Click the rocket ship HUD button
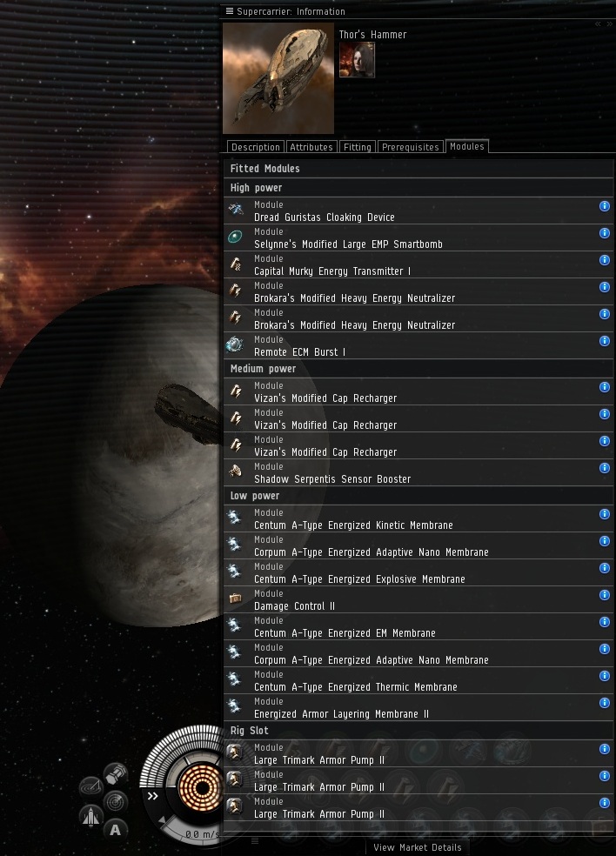The width and height of the screenshot is (616, 856). [x=90, y=816]
